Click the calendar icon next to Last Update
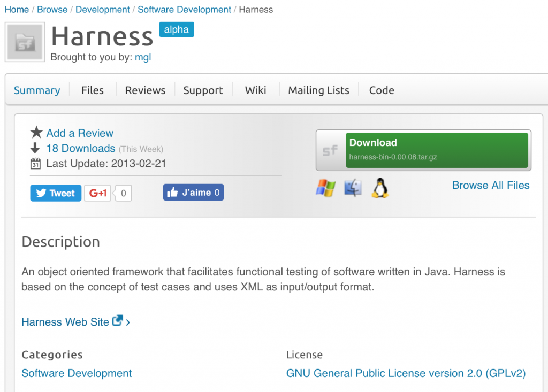 tap(35, 164)
